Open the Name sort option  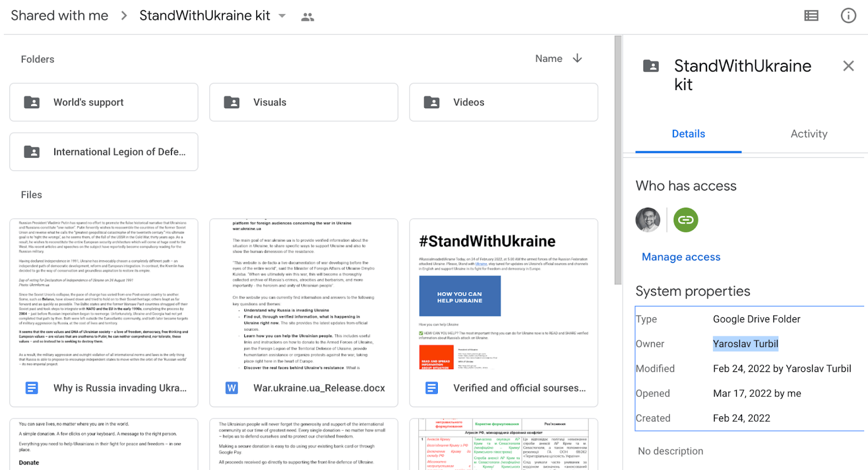point(548,59)
